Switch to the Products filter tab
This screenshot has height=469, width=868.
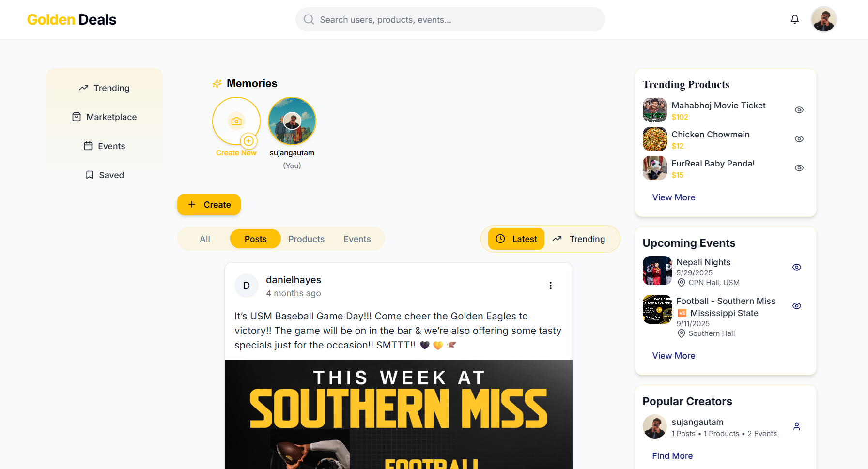307,239
